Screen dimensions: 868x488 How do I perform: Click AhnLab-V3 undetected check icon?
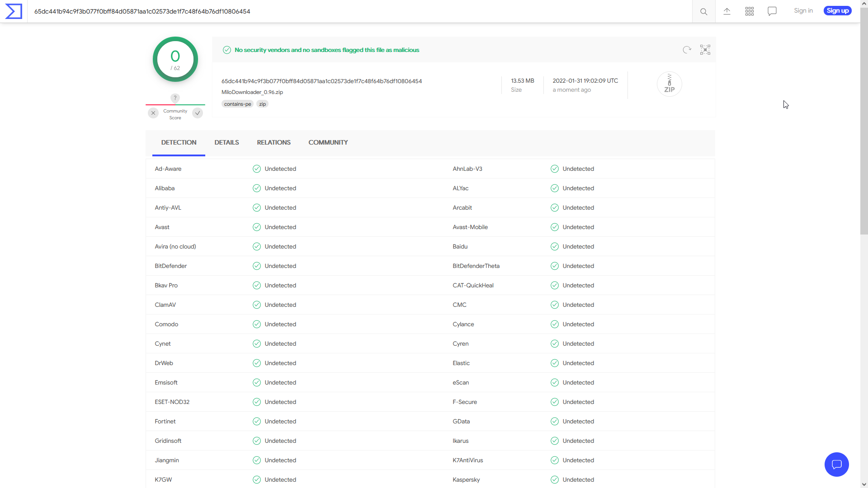click(x=555, y=169)
